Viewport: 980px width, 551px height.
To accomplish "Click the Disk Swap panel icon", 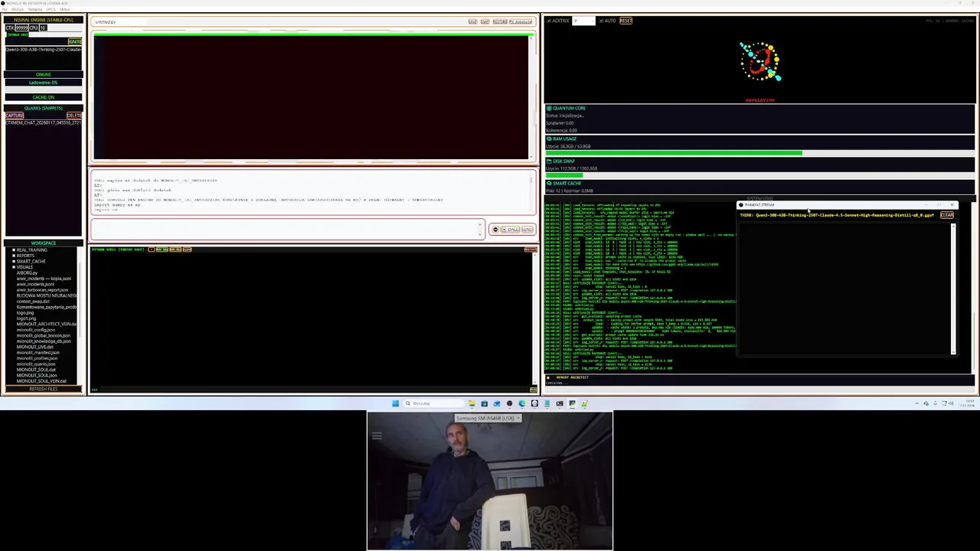I will pyautogui.click(x=549, y=161).
